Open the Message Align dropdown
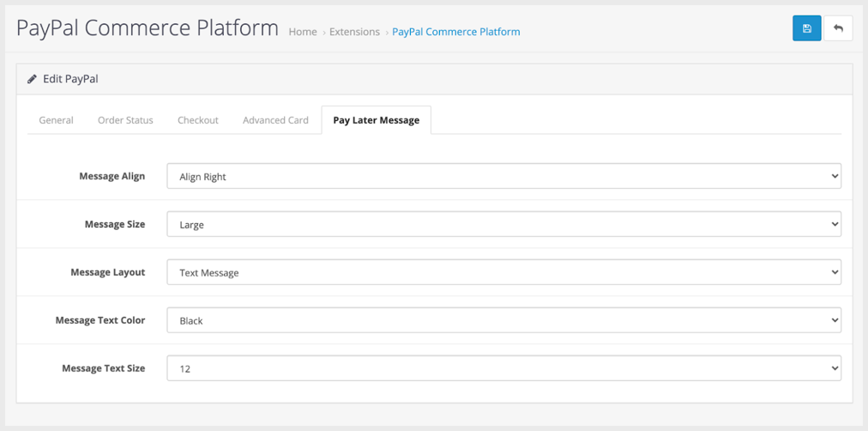Viewport: 868px width, 431px height. coord(503,176)
